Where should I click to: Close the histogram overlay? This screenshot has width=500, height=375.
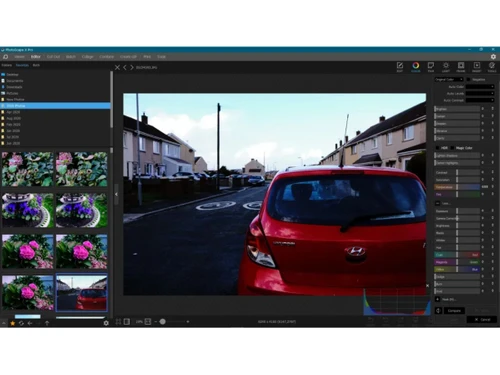point(427,286)
